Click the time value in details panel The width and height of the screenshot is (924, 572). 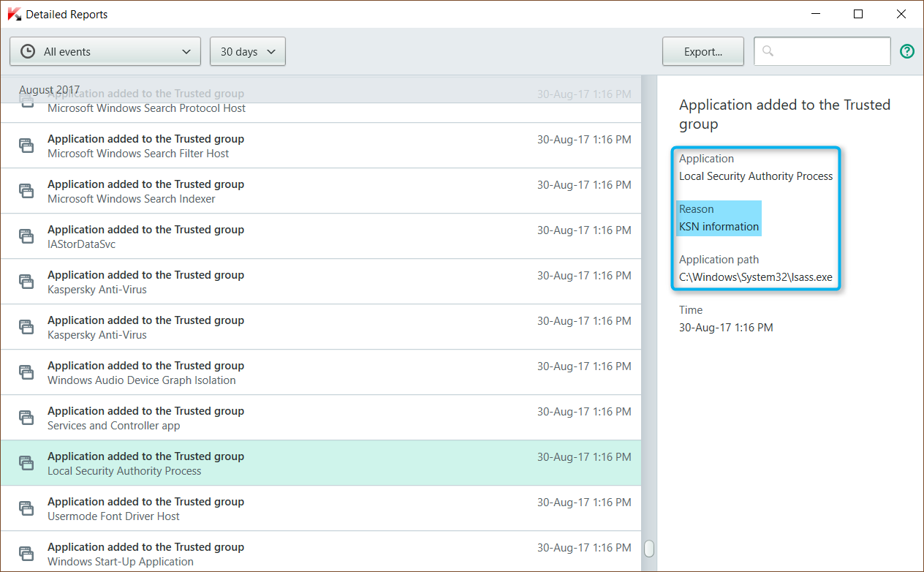726,328
